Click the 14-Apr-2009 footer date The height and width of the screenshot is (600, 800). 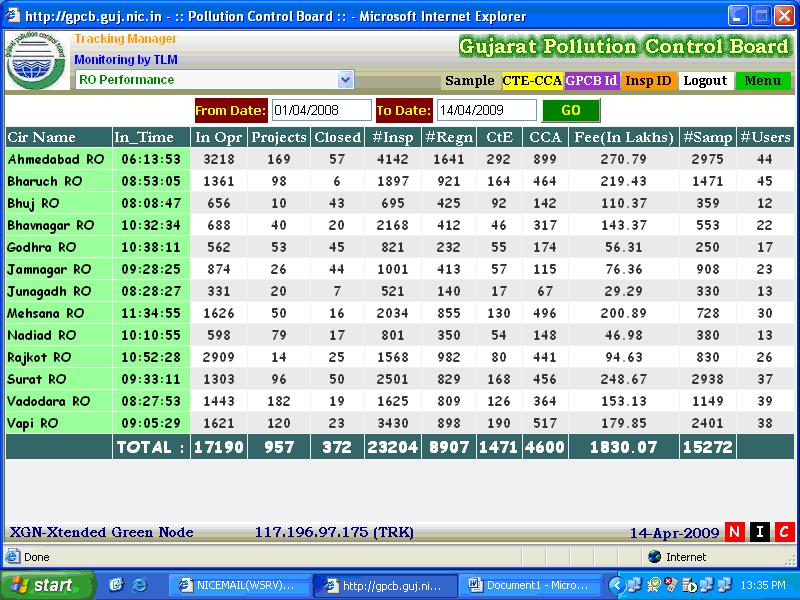click(x=674, y=533)
